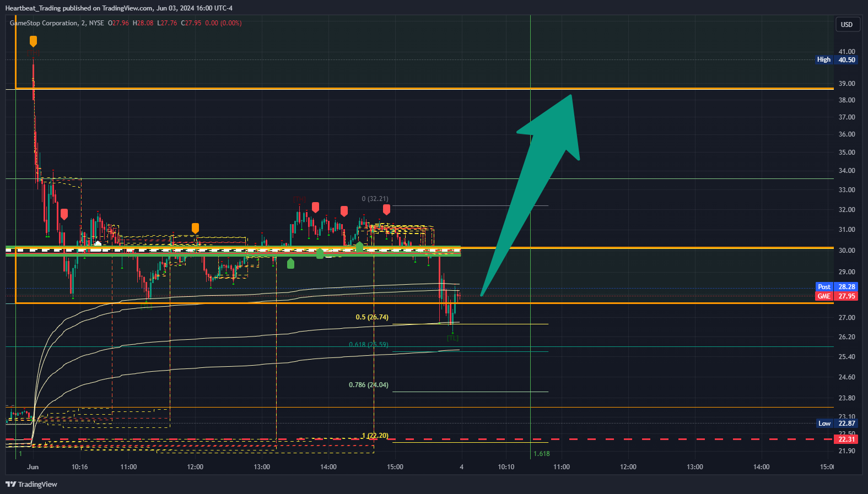Screen dimensions: 868x494
Task: Click the 25.40 price axis label
Action: tap(847, 357)
